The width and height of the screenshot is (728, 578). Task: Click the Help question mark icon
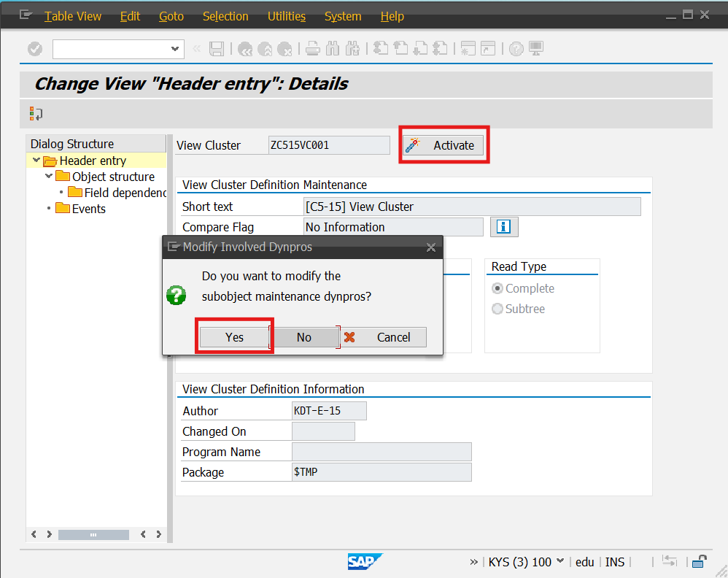pyautogui.click(x=516, y=49)
